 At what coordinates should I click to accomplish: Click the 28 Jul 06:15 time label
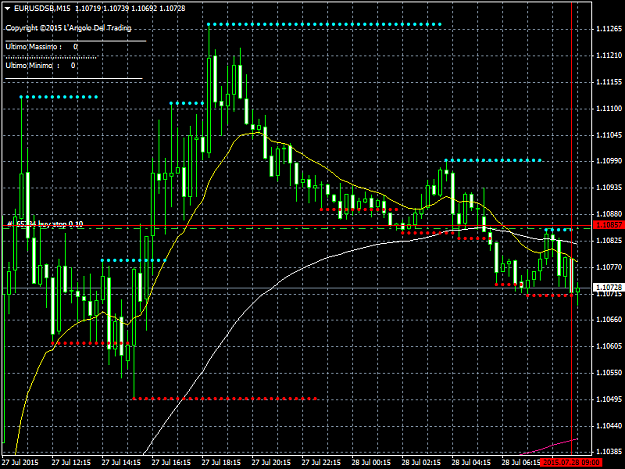pos(521,463)
